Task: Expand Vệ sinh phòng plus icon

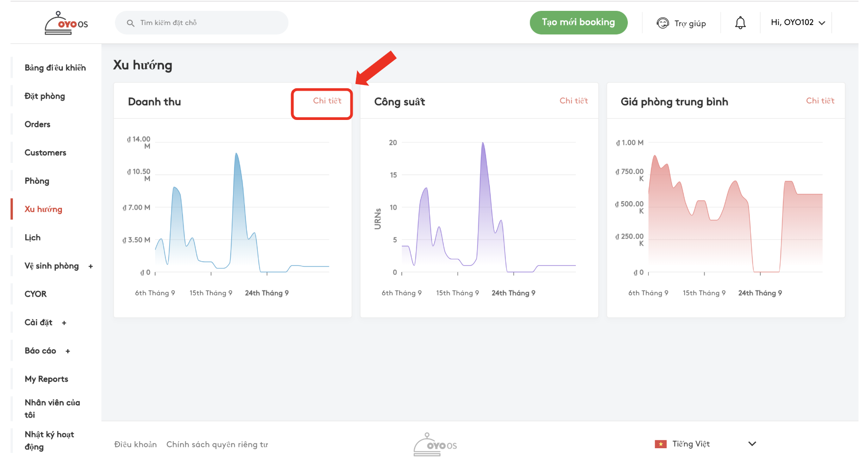Action: click(91, 266)
